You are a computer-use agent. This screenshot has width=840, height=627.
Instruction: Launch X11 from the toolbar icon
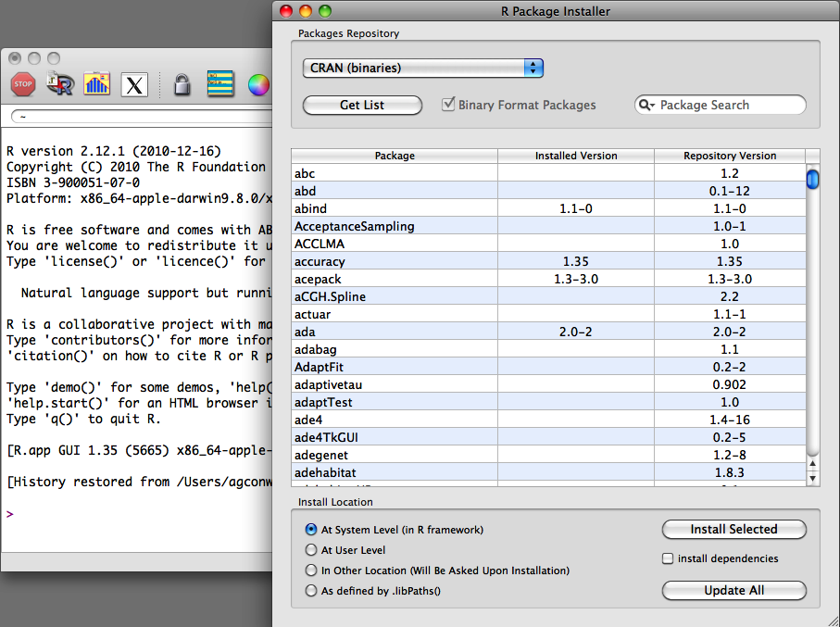pyautogui.click(x=133, y=83)
